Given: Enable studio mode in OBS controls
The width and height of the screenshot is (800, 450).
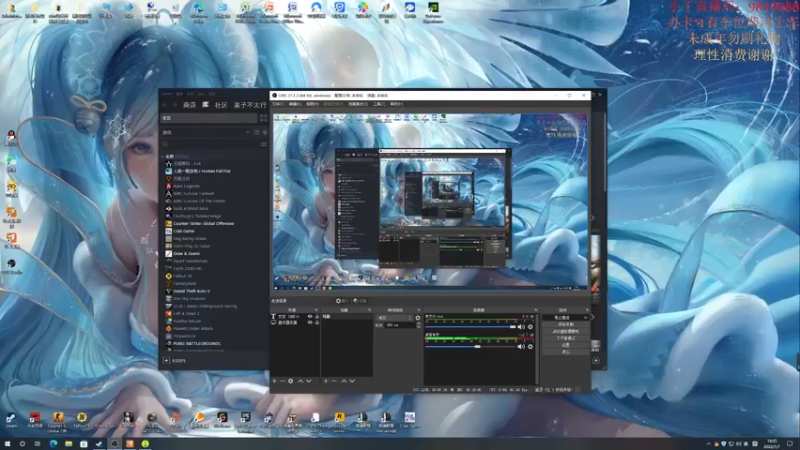Looking at the screenshot, I should click(566, 338).
